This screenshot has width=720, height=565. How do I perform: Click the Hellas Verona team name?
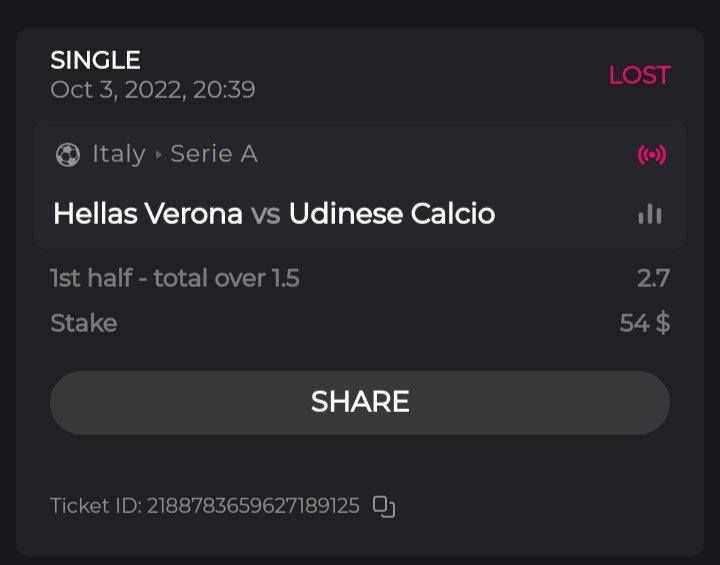[x=148, y=214]
